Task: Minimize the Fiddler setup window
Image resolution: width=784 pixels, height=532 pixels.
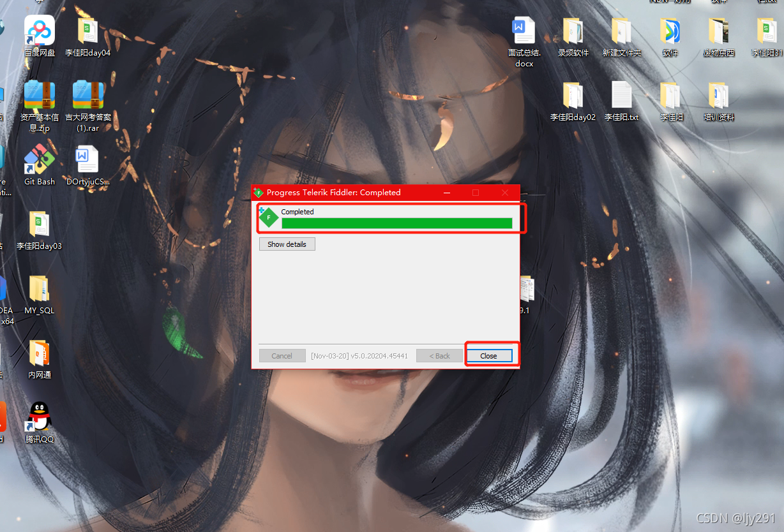Action: [446, 192]
